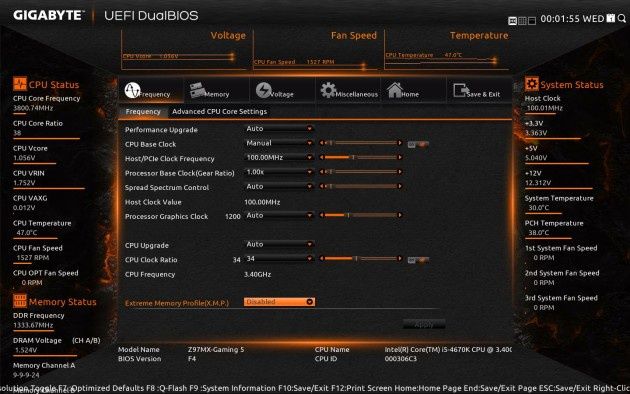630x394 pixels.
Task: Decrease Host/PCIe Clock Frequency with left arrow
Action: [x=321, y=157]
